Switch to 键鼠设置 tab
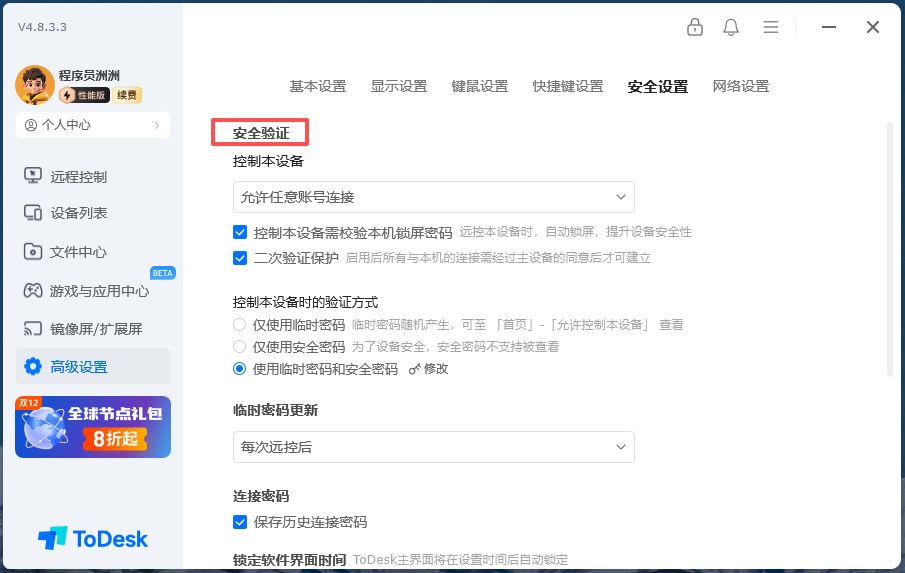This screenshot has width=905, height=573. click(480, 87)
